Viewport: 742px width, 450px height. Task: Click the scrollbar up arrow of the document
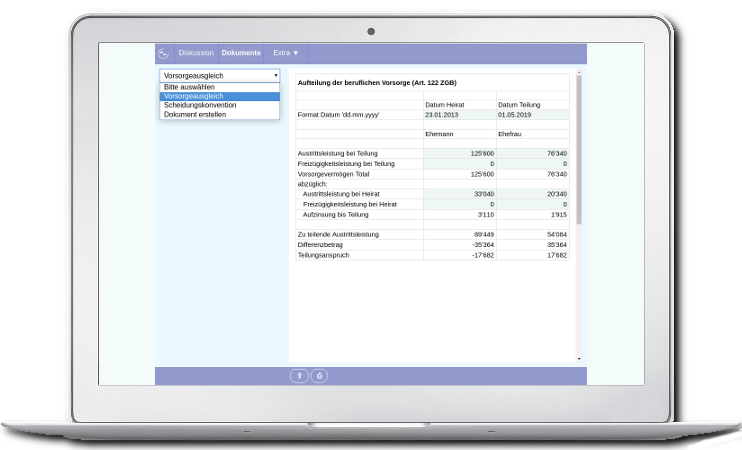coord(578,75)
